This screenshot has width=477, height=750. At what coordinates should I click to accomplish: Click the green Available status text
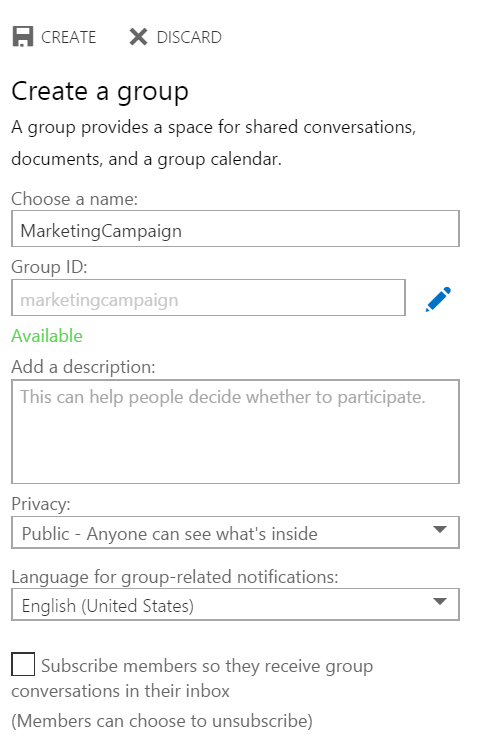pos(47,336)
